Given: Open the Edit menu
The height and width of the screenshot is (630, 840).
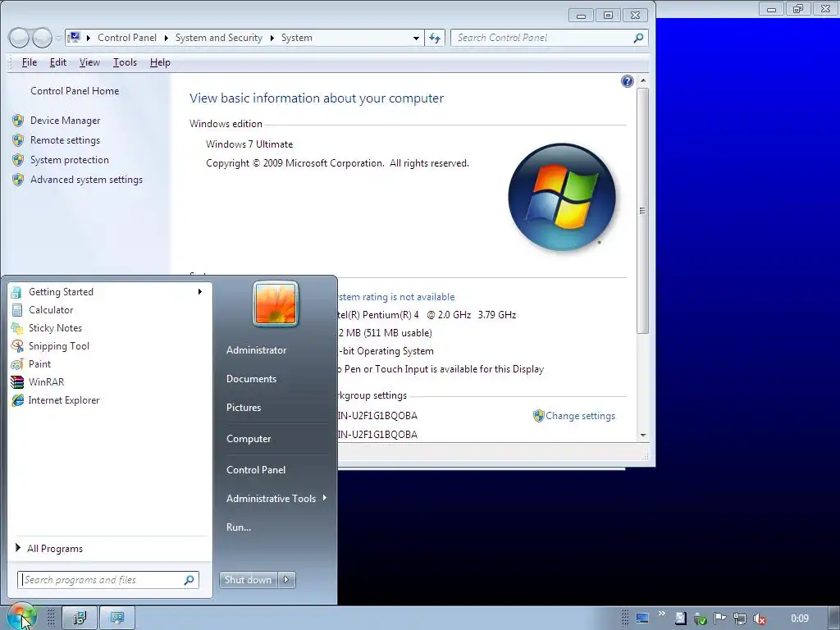Looking at the screenshot, I should pyautogui.click(x=58, y=62).
